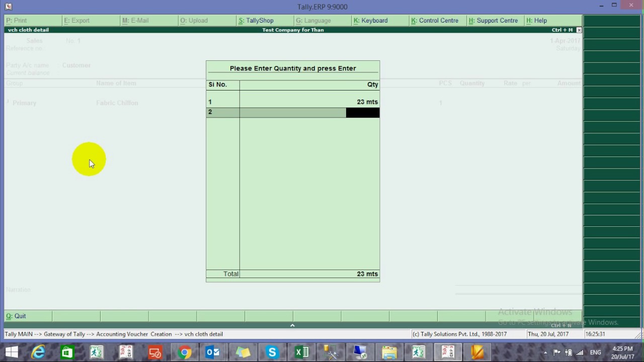Launch Google Chrome from the taskbar
The height and width of the screenshot is (362, 644).
(x=184, y=352)
